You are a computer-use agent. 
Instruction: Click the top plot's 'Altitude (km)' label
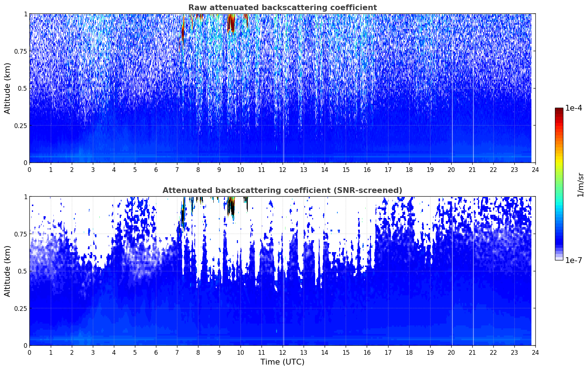(8, 88)
